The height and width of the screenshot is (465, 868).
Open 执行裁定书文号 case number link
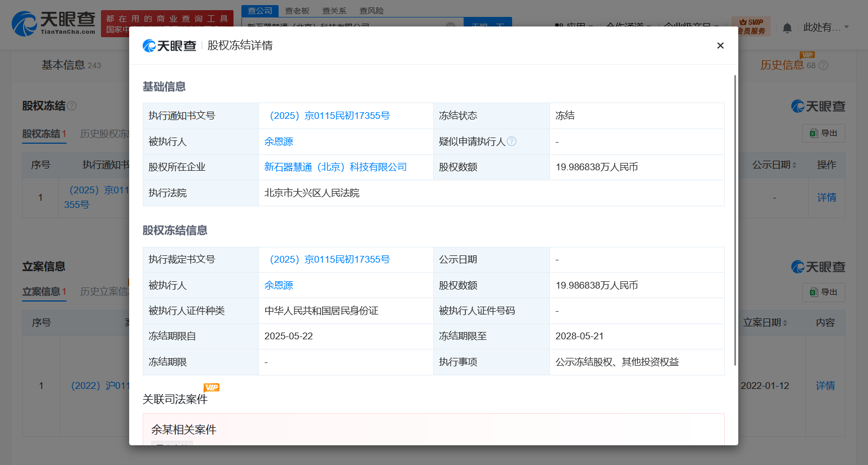327,259
